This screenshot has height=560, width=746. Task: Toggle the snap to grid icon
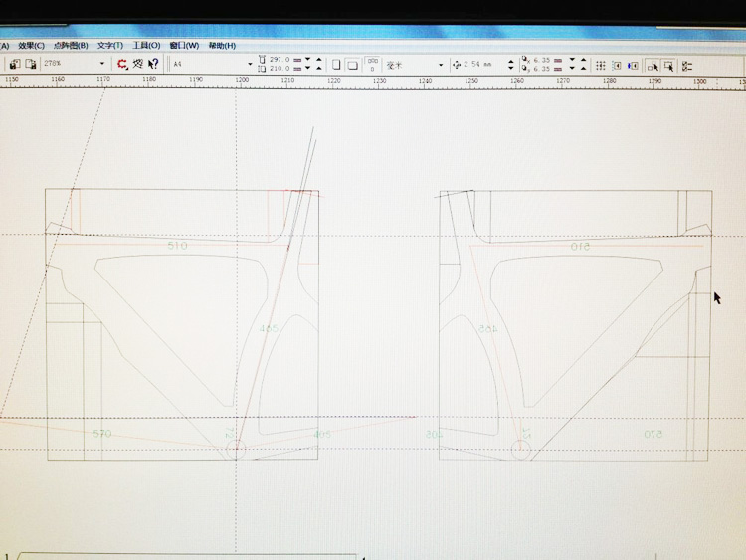601,64
